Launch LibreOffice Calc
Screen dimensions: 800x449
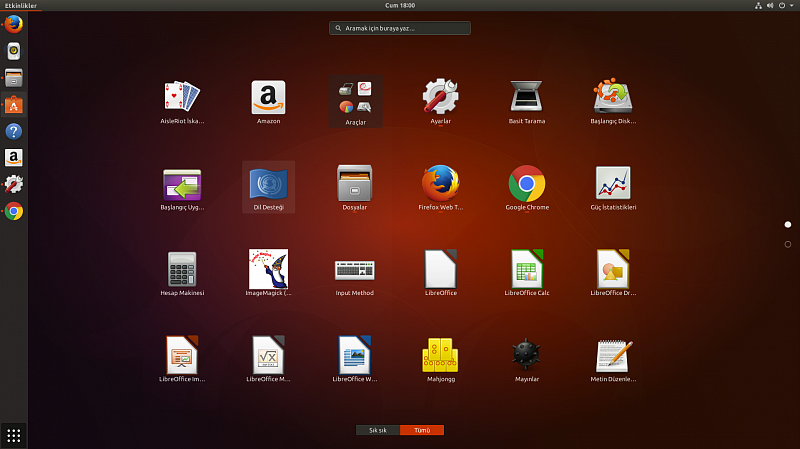527,273
